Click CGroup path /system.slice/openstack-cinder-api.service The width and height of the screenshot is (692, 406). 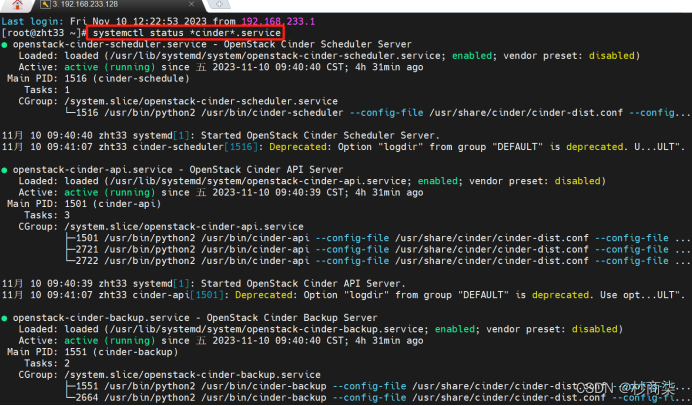184,227
